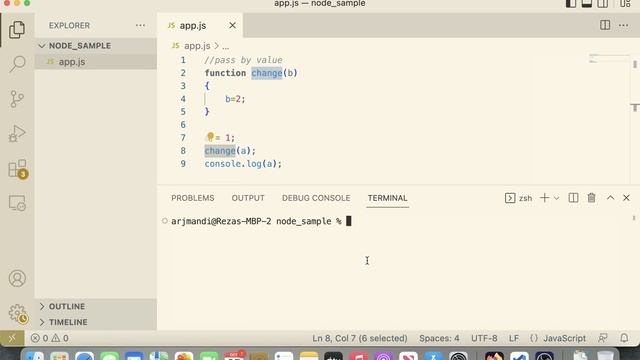
Task: Click the '//pass by value' comment
Action: (x=243, y=60)
